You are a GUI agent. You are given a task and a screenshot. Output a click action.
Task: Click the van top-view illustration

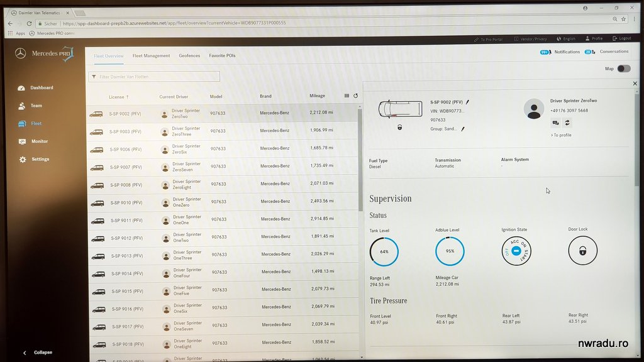point(401,109)
